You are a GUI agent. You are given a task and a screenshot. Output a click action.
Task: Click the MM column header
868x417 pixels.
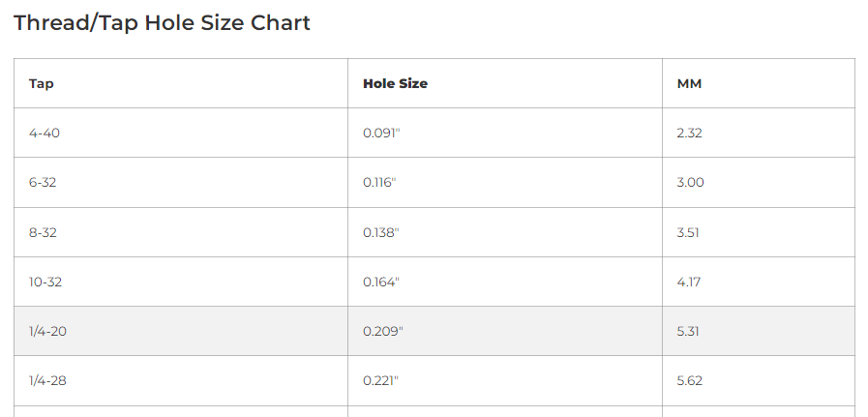tap(689, 83)
